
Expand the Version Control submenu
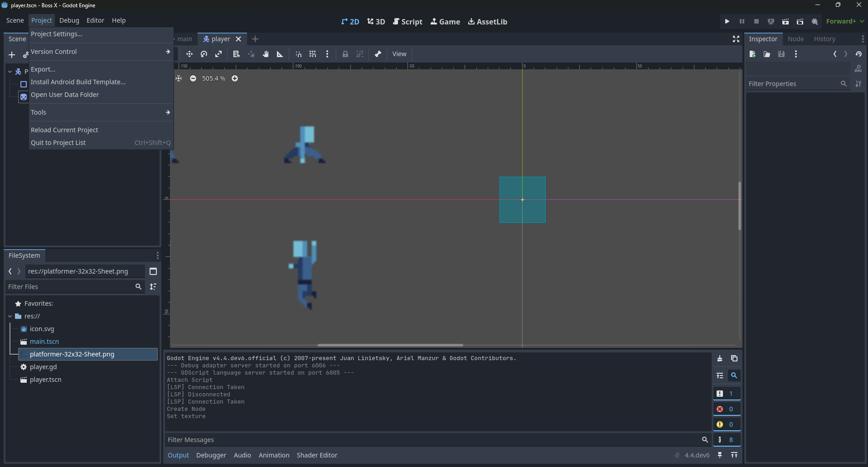point(101,52)
